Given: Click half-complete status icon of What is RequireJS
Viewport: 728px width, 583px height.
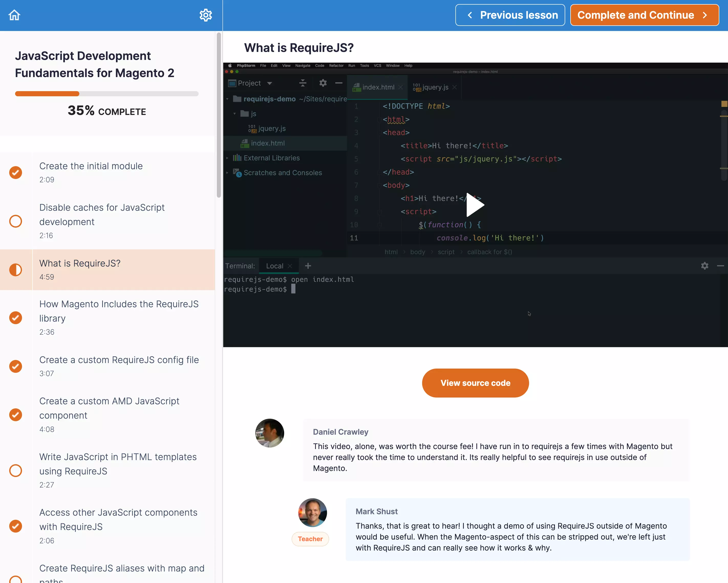Looking at the screenshot, I should tap(16, 270).
